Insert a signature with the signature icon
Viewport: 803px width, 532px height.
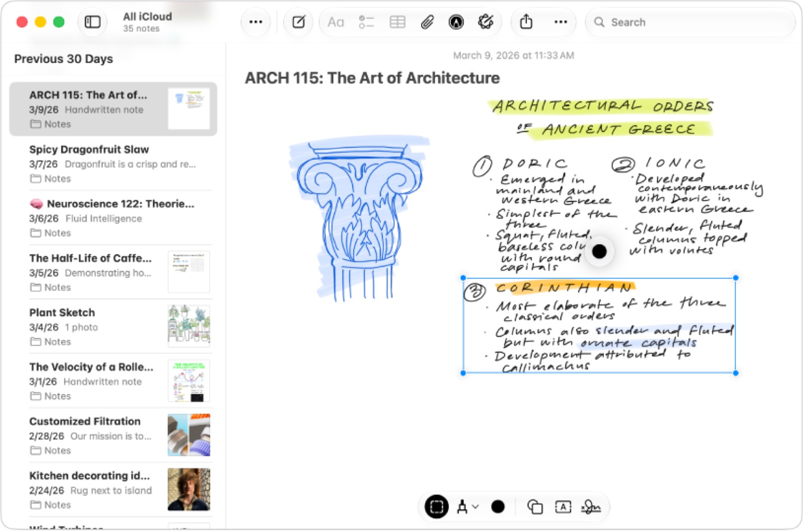pyautogui.click(x=591, y=507)
